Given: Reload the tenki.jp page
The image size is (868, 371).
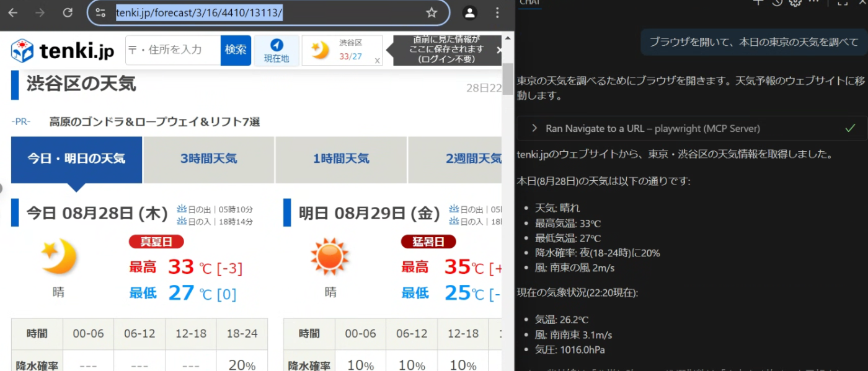Looking at the screenshot, I should point(68,12).
